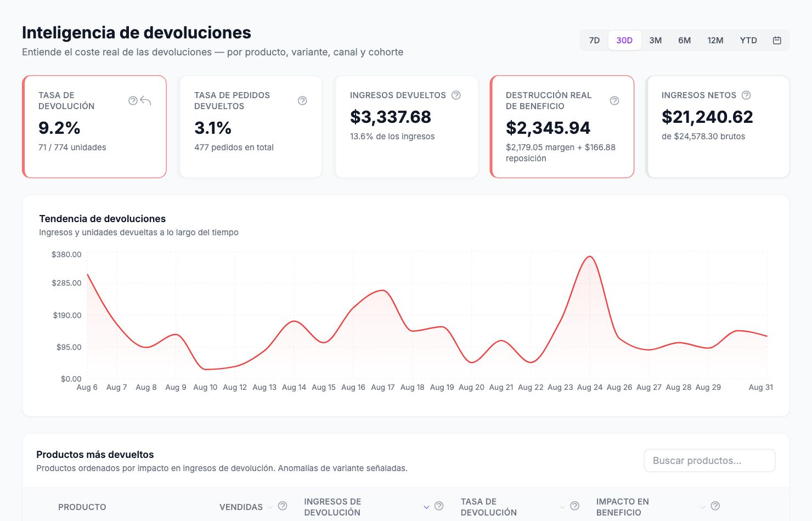
Task: Select the 30D time range
Action: point(624,40)
